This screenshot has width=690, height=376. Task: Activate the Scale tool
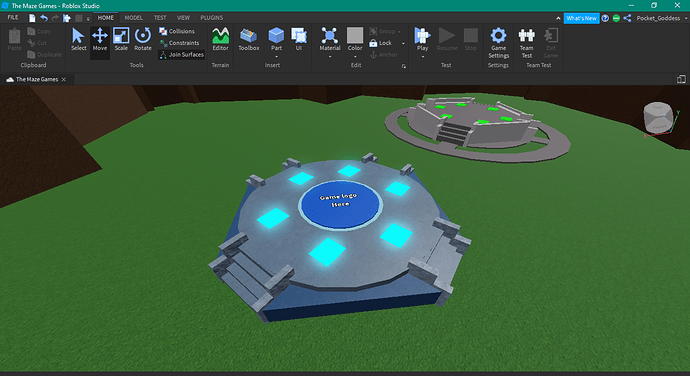(x=121, y=40)
